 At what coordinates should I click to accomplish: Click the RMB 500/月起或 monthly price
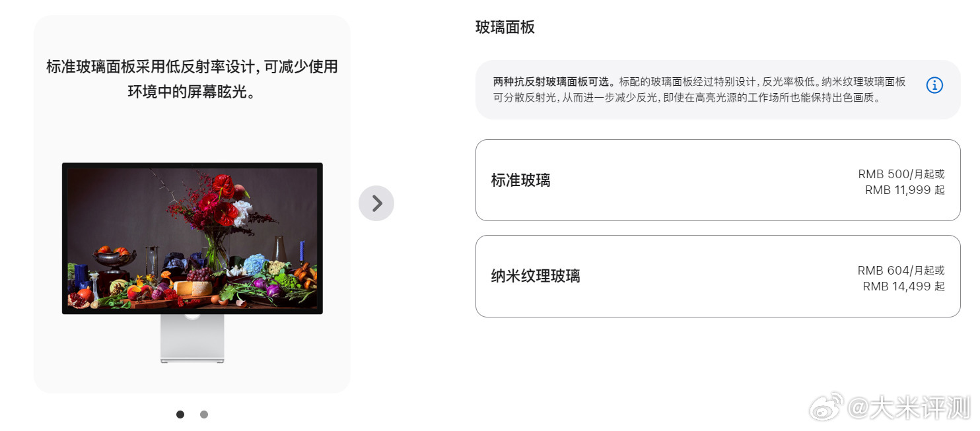[x=901, y=174]
